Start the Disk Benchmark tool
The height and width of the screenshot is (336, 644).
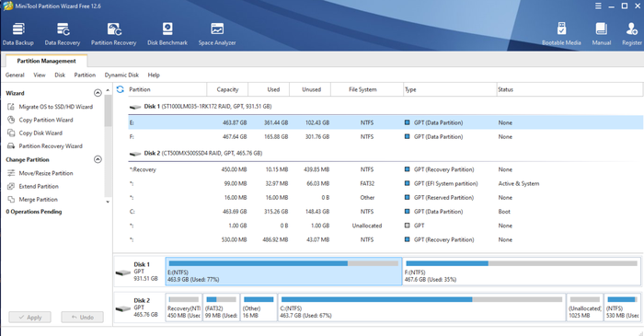(x=167, y=34)
